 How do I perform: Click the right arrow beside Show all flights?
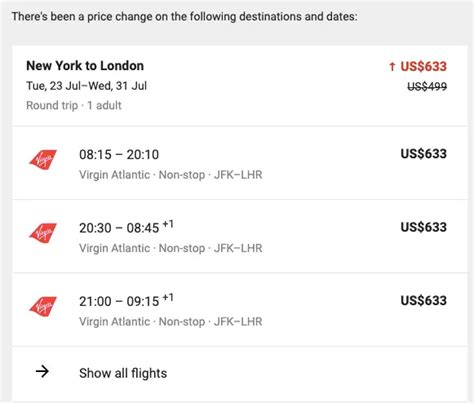42,371
